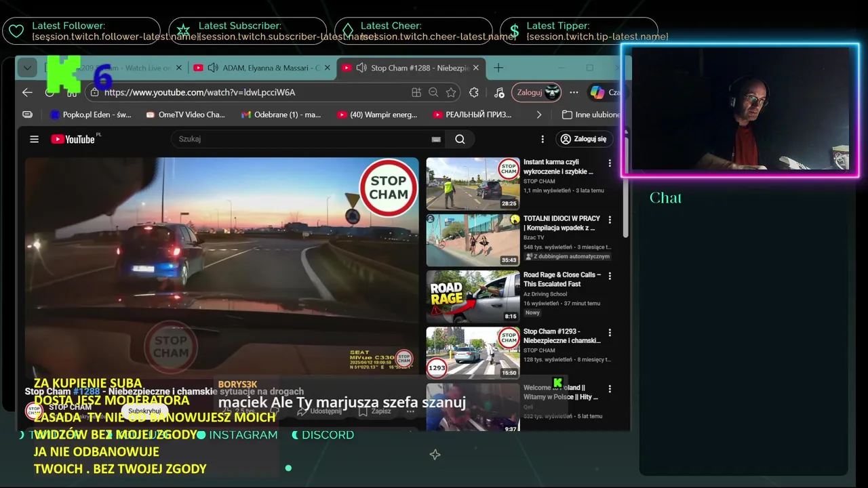Open browser Settings and more ellipsis

click(574, 92)
